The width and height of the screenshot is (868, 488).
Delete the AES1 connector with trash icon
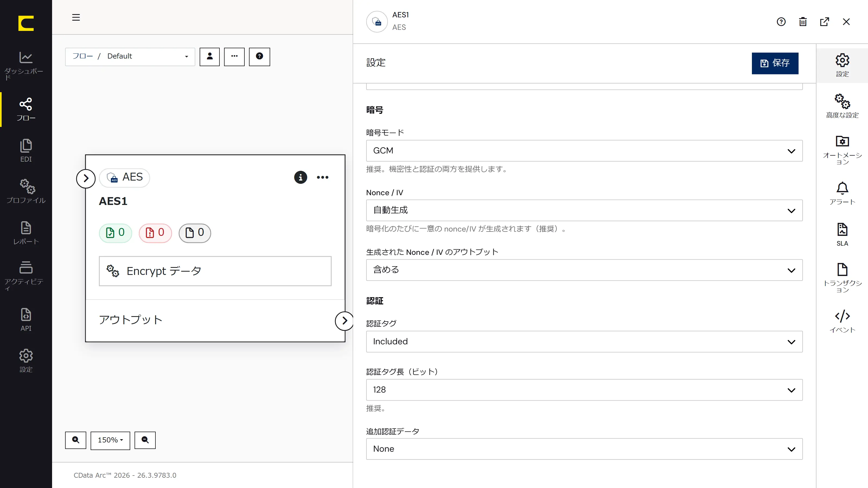[803, 22]
